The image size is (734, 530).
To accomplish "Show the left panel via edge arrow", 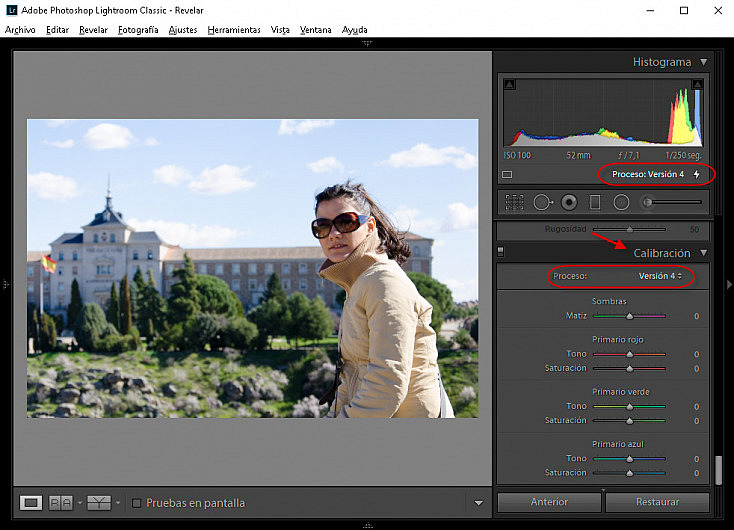I will point(6,284).
